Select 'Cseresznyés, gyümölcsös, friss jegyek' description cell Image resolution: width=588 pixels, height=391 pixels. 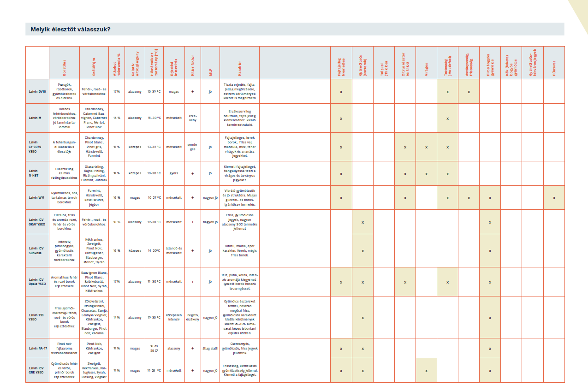240,349
